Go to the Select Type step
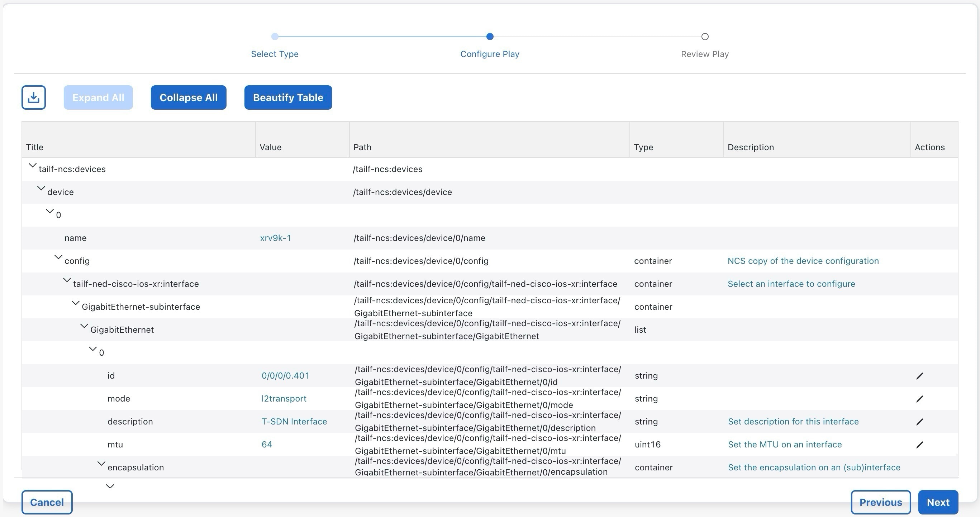 pyautogui.click(x=275, y=54)
